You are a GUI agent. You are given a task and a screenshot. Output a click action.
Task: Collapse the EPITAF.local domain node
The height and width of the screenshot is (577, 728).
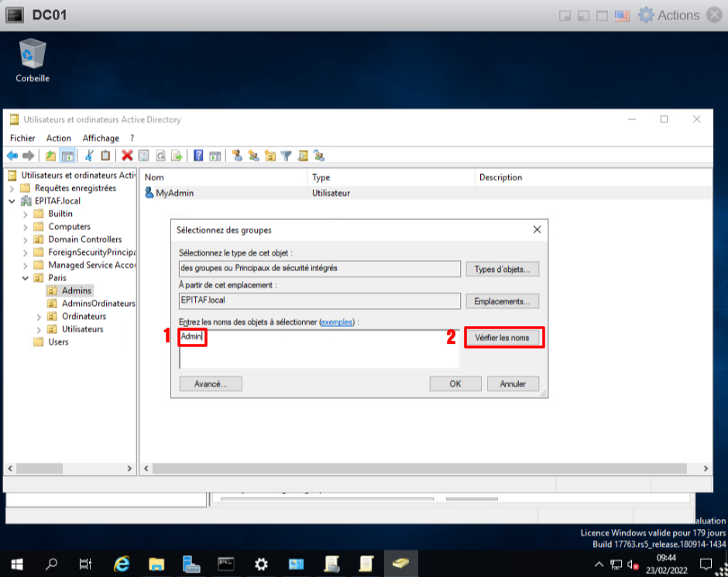tap(12, 201)
